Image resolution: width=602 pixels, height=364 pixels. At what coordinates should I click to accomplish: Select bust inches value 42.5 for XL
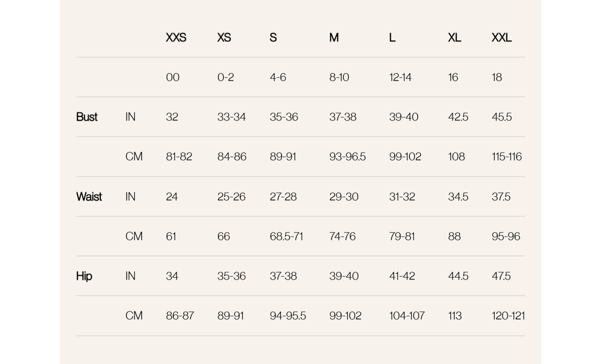point(458,117)
